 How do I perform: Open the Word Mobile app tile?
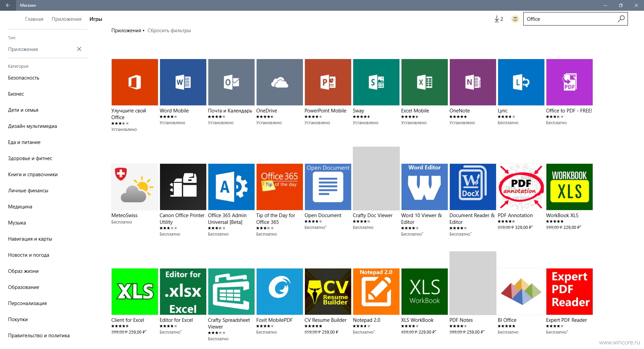(183, 82)
